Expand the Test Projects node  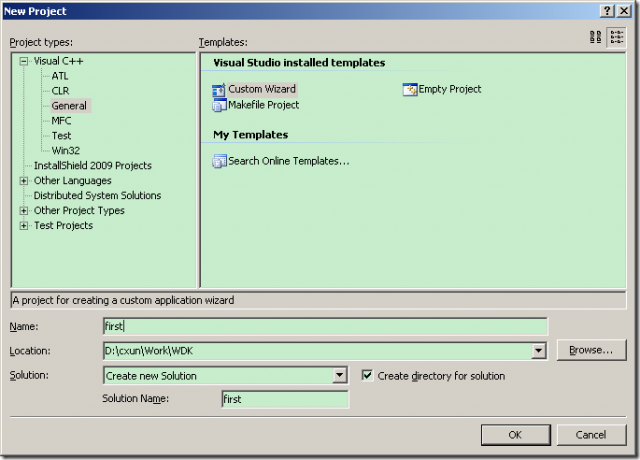coord(24,226)
